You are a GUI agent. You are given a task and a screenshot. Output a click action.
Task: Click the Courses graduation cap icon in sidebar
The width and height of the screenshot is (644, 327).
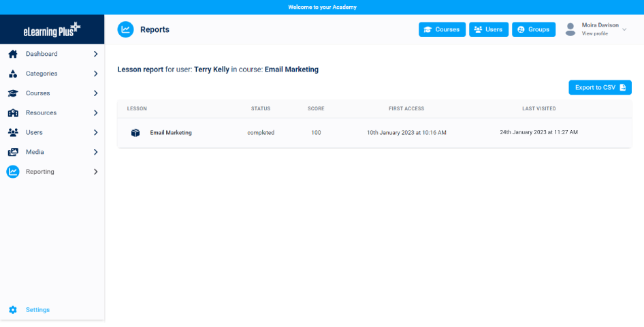pos(13,93)
